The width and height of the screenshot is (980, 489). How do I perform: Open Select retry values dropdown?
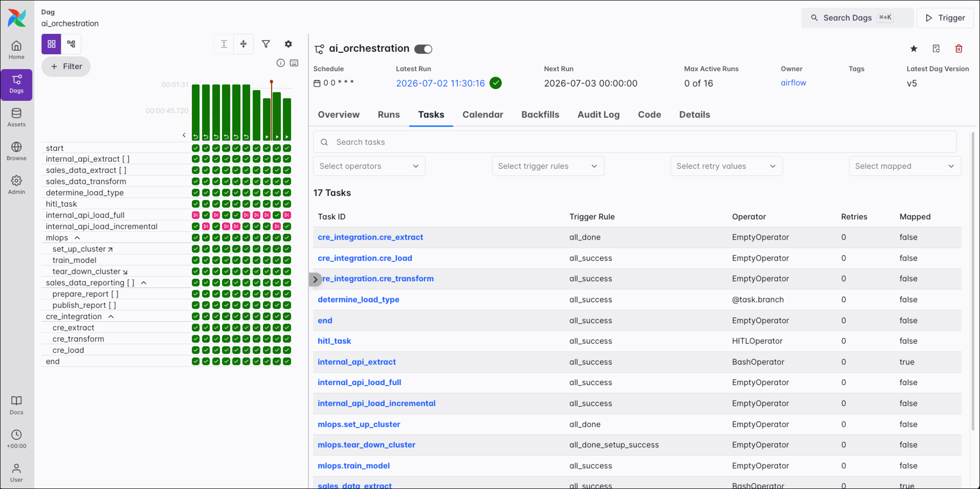point(726,166)
